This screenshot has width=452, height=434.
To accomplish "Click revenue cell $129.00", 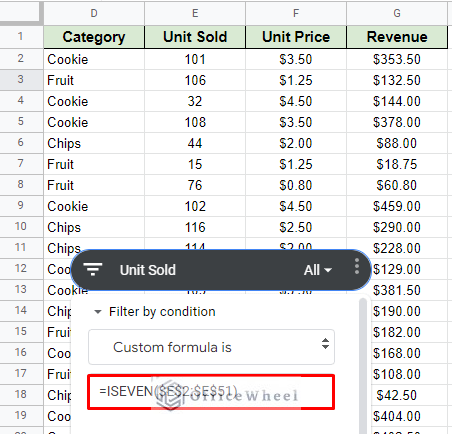I will point(409,269).
